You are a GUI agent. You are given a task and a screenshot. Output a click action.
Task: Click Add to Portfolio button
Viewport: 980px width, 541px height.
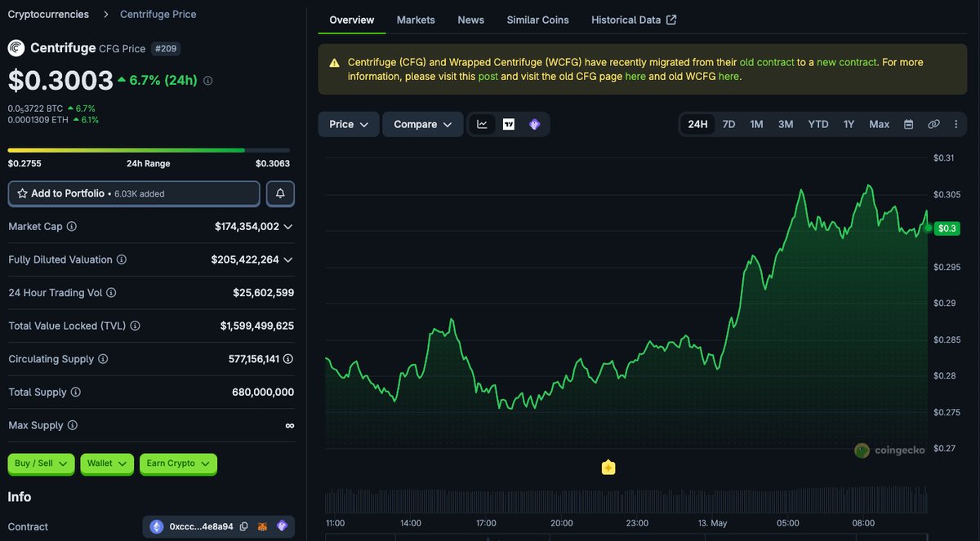tap(134, 193)
